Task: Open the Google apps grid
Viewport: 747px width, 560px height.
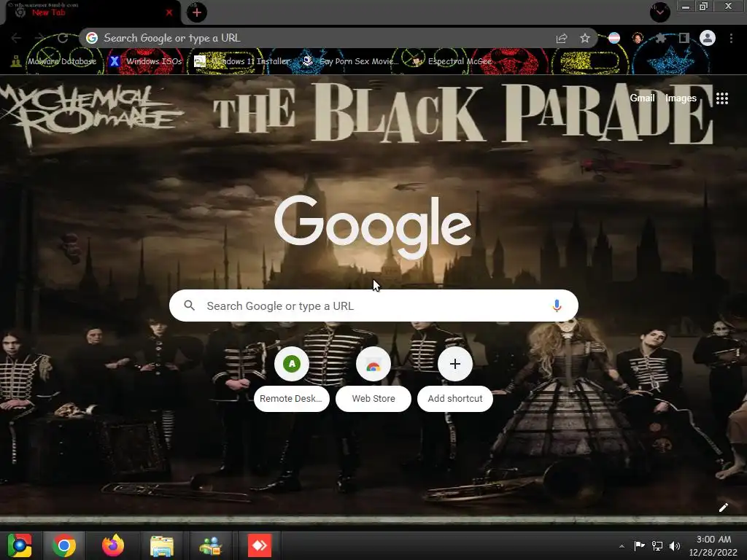Action: 721,98
